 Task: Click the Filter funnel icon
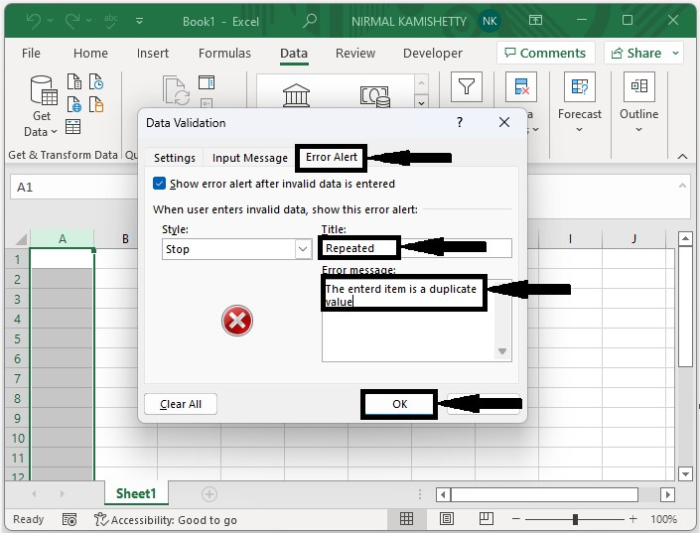(467, 87)
